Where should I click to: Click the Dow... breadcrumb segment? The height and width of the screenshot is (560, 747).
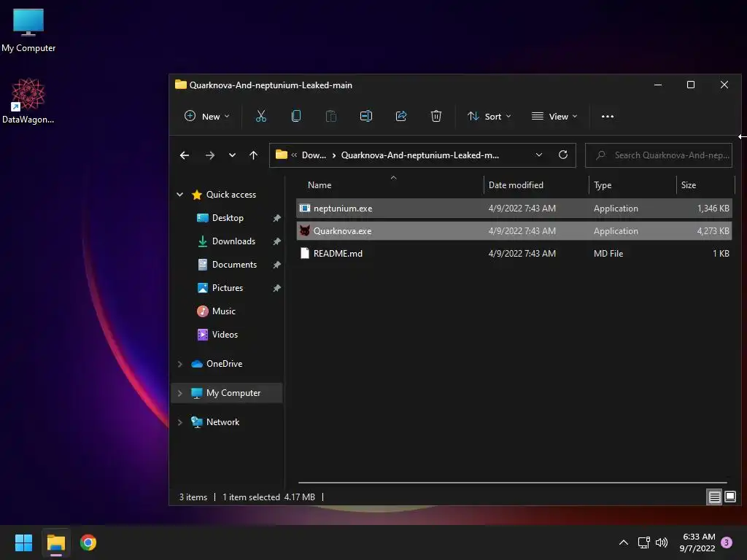314,155
